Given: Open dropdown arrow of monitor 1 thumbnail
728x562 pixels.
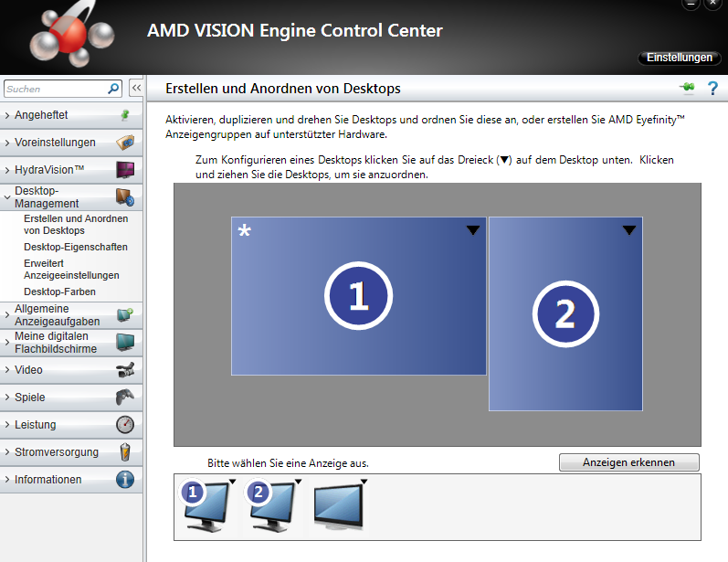Looking at the screenshot, I should [x=232, y=482].
